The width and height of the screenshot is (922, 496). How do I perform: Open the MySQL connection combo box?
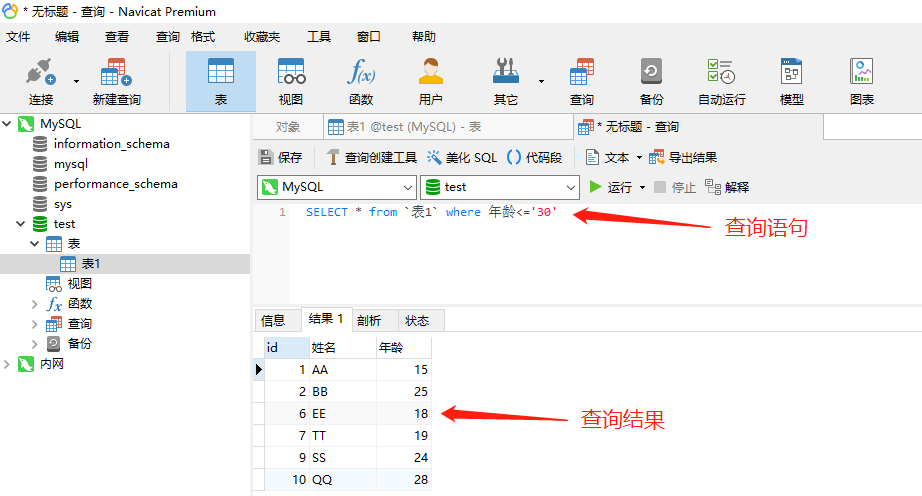point(337,187)
